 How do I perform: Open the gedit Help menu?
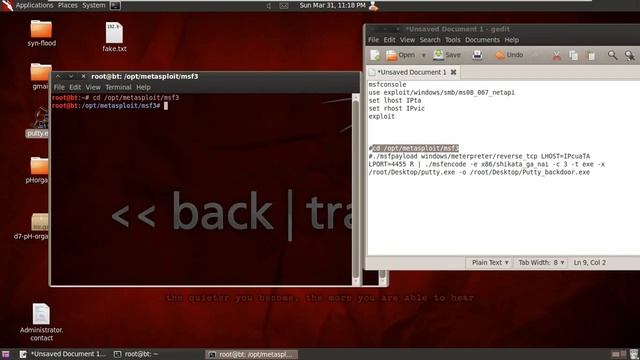tap(511, 40)
